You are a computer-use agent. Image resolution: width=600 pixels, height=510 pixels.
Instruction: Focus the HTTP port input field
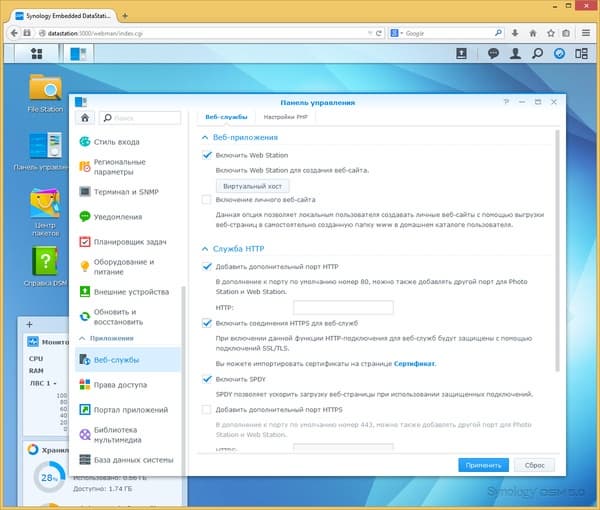point(343,307)
